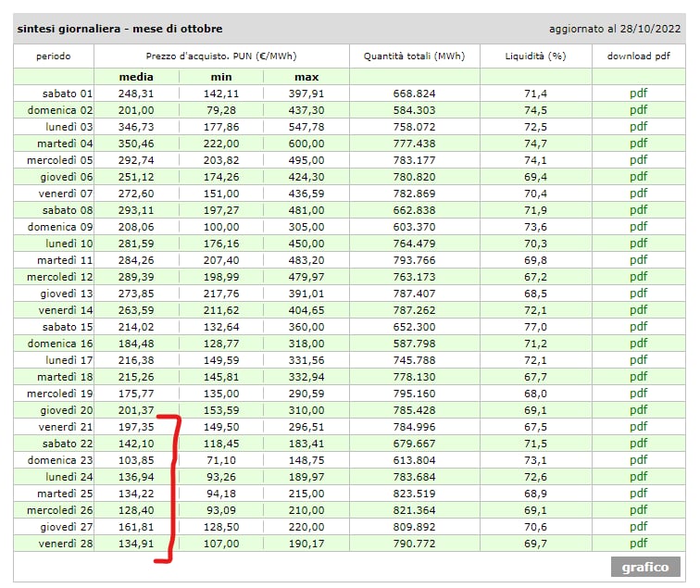The image size is (700, 588).
Task: Open pdf for domenica 02
Action: [x=638, y=110]
